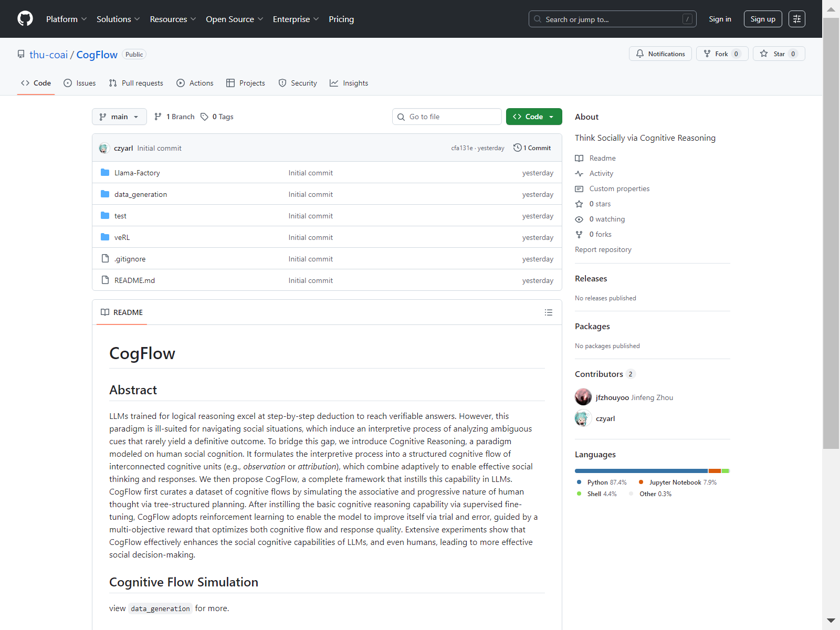Viewport: 840px width, 630px height.
Task: Open the thu-coai organization link
Action: tap(48, 55)
